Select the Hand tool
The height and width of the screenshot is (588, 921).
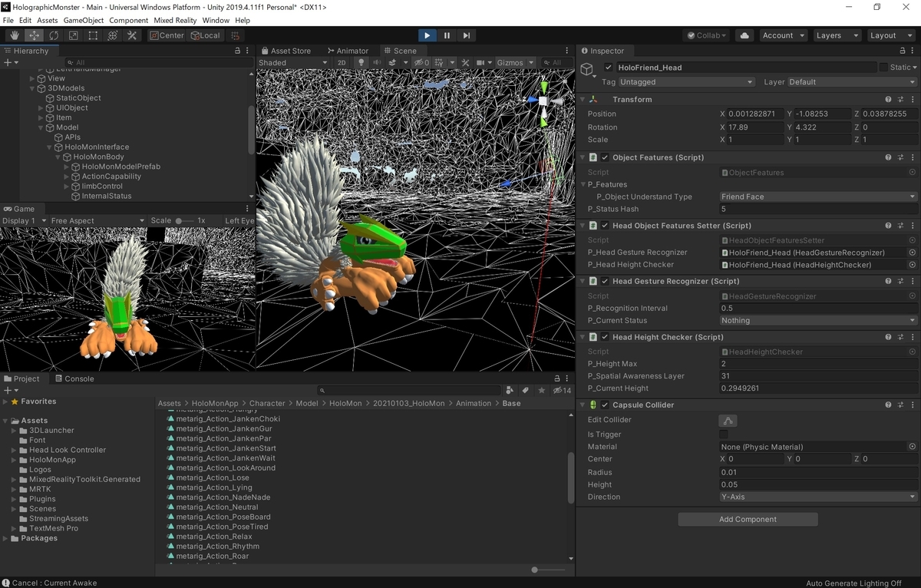click(x=15, y=35)
